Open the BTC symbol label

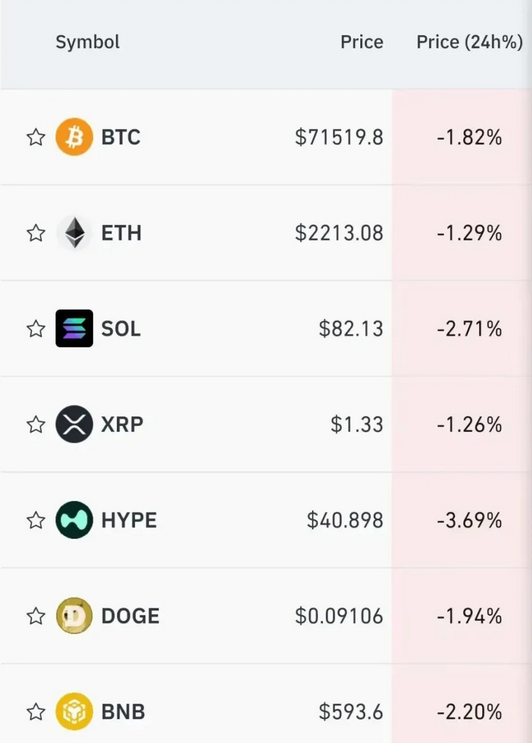pos(121,137)
